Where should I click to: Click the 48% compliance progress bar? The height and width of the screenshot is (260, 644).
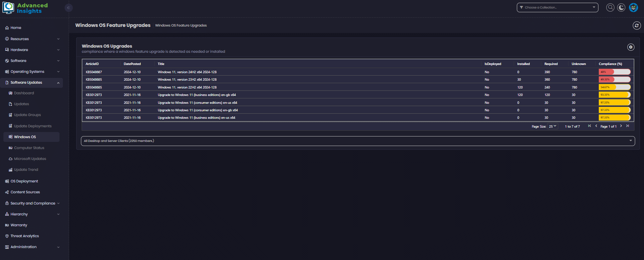(614, 72)
